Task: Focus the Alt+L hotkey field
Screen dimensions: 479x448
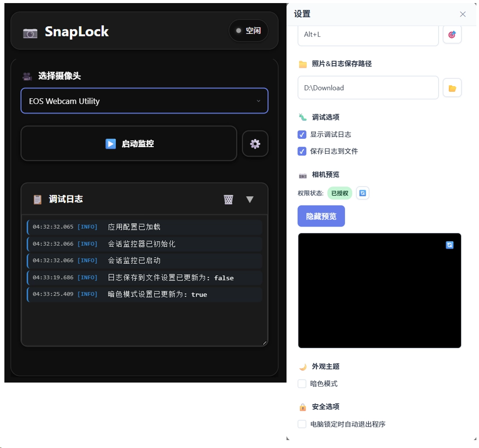Action: tap(368, 36)
